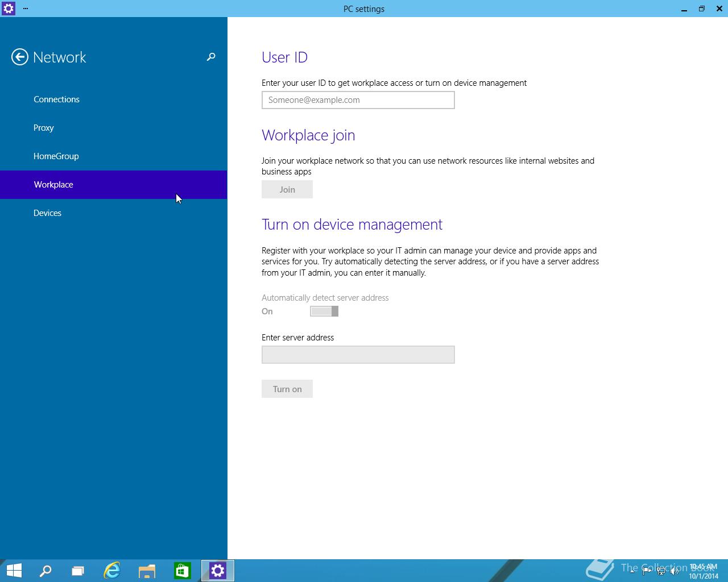This screenshot has width=728, height=582.
Task: Open Task View on the taskbar
Action: 78,571
